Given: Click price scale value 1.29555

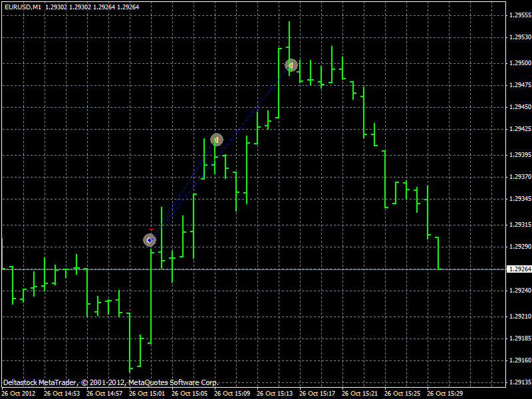Looking at the screenshot, I should [x=521, y=15].
